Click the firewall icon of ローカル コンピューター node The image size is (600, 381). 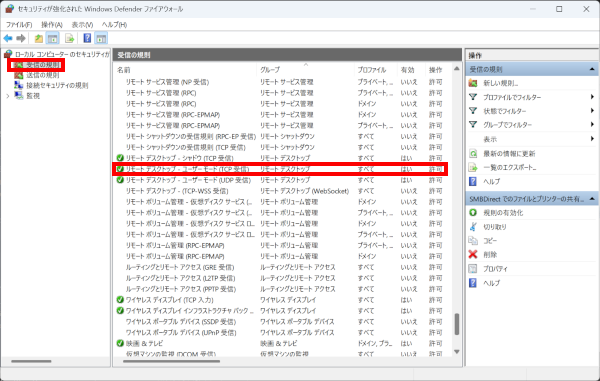(x=8, y=54)
